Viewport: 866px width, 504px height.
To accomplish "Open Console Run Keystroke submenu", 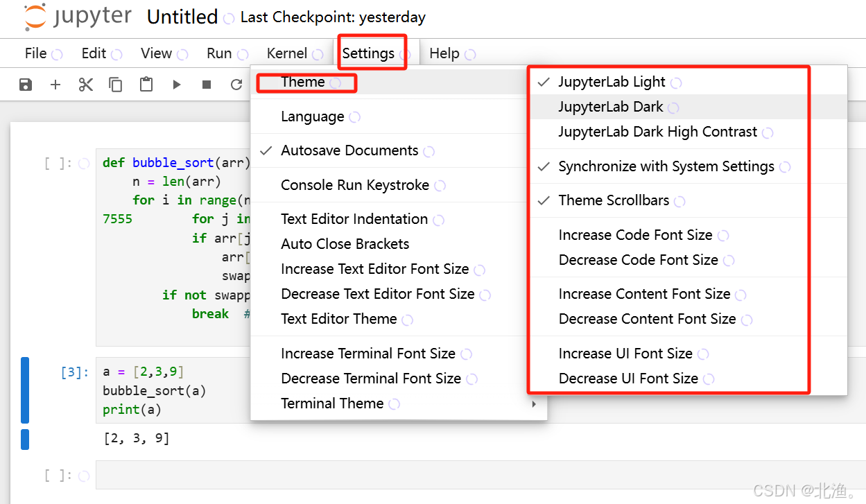I will [399, 185].
